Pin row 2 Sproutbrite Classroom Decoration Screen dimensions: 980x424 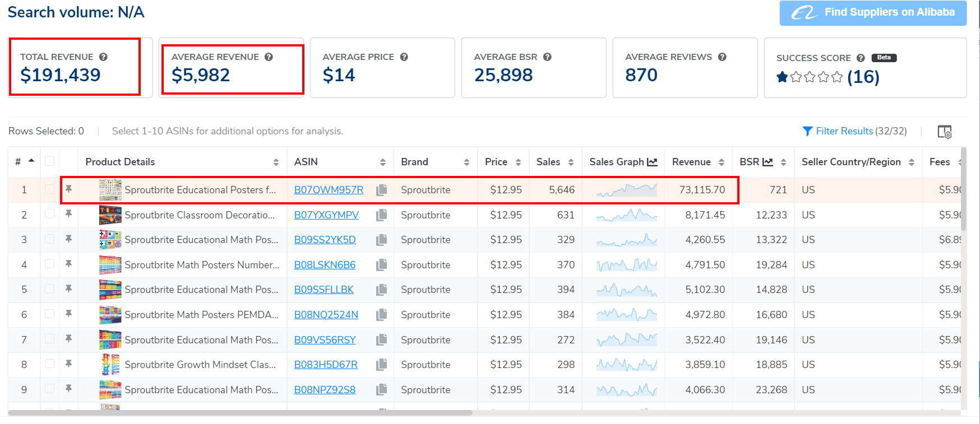point(68,214)
